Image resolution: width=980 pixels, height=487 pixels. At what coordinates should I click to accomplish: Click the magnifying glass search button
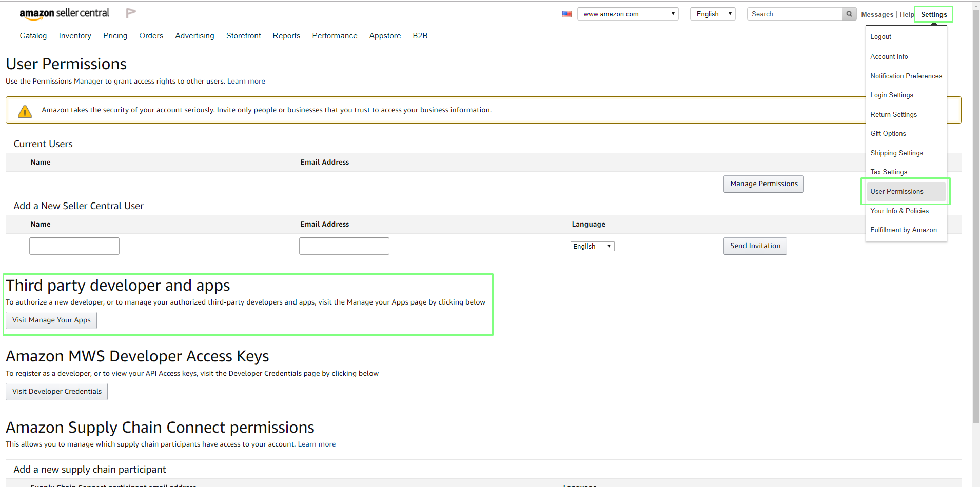tap(849, 14)
